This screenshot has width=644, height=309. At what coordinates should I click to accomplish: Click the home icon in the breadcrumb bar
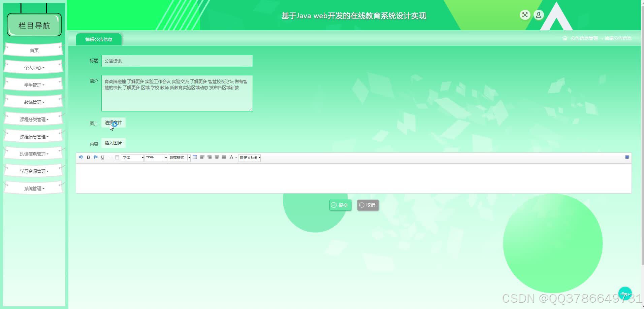(565, 38)
